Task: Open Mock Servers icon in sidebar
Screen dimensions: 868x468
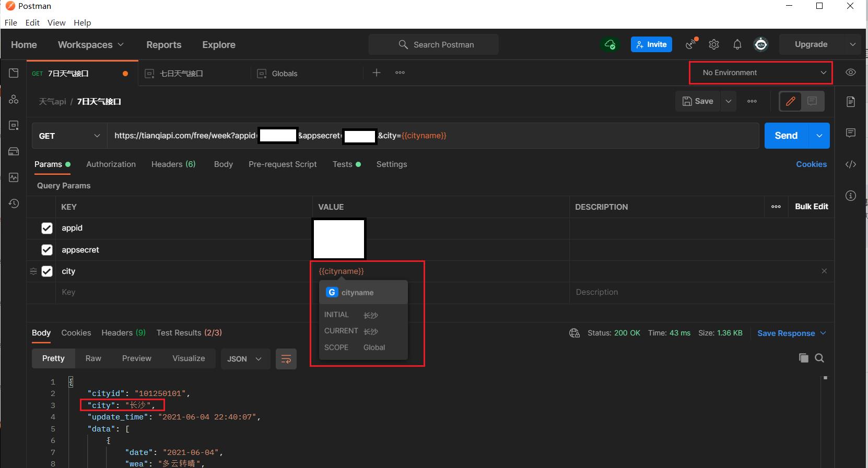Action: tap(14, 151)
